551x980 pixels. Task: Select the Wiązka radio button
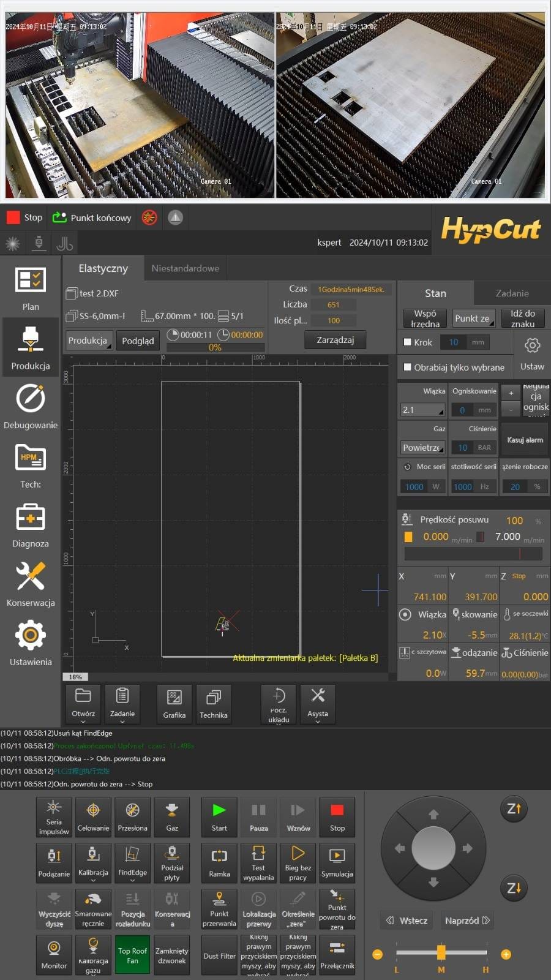(x=405, y=614)
